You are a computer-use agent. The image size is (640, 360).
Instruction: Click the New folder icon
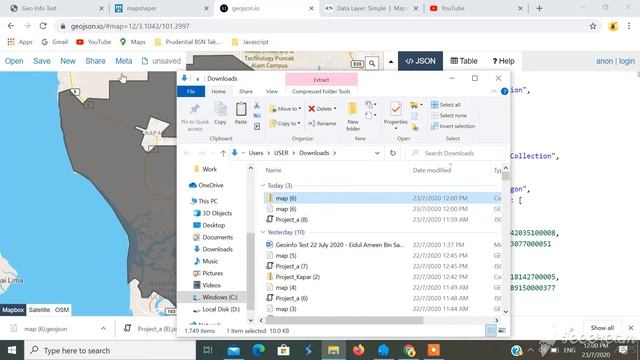click(352, 109)
